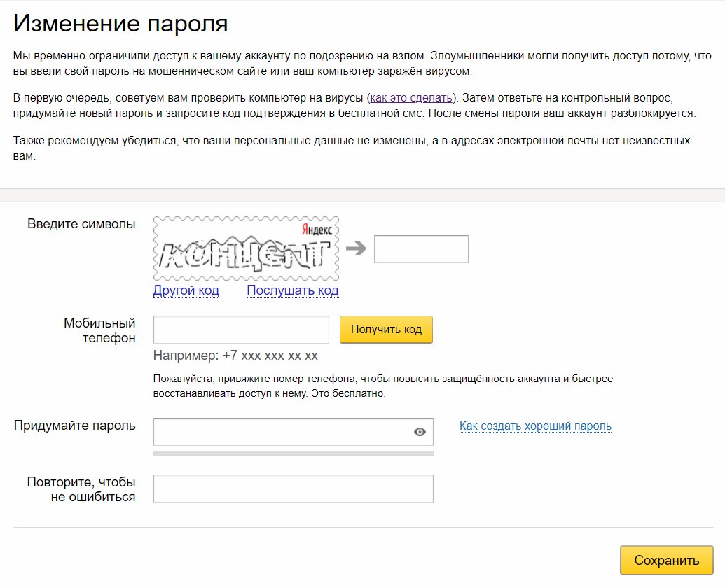
Task: Focus the Мобильный телефон input field
Action: click(x=241, y=330)
